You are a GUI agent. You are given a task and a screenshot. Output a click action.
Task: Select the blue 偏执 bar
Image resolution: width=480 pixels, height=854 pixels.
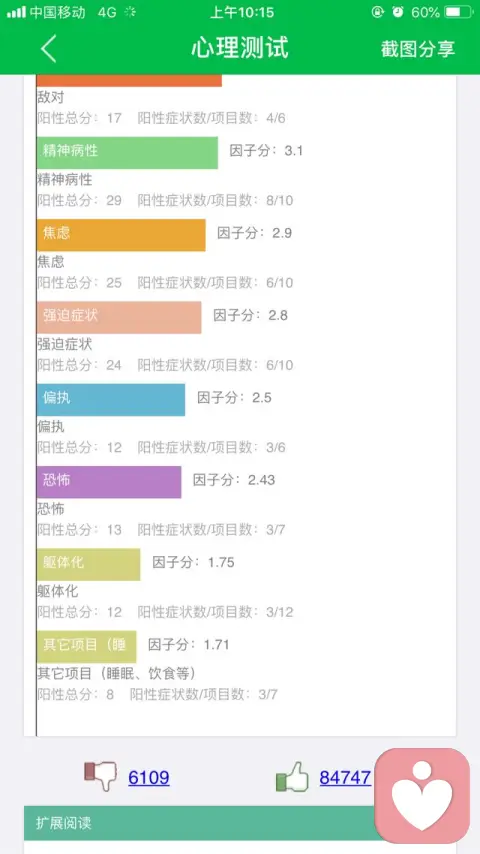[111, 400]
